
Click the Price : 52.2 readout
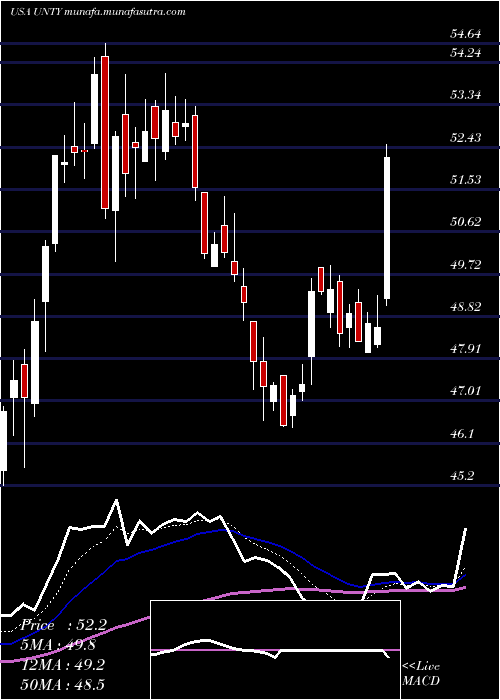(63, 625)
